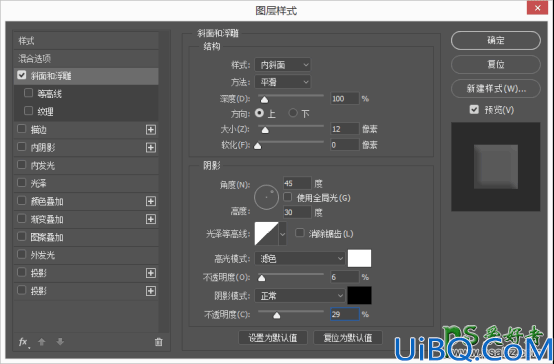
Task: Enable the 内发光 checkbox
Action: (x=22, y=165)
